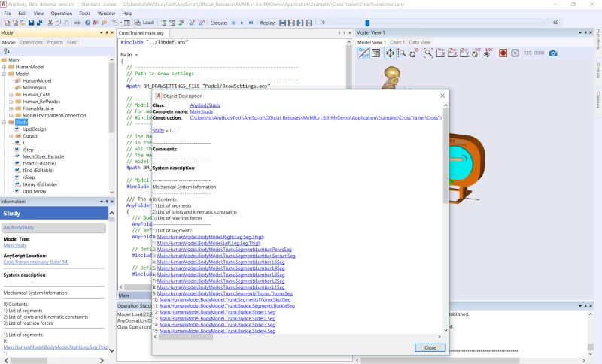Open the Lumbar.PelvisSeg segment link
The width and height of the screenshot is (602, 364).
click(x=224, y=250)
